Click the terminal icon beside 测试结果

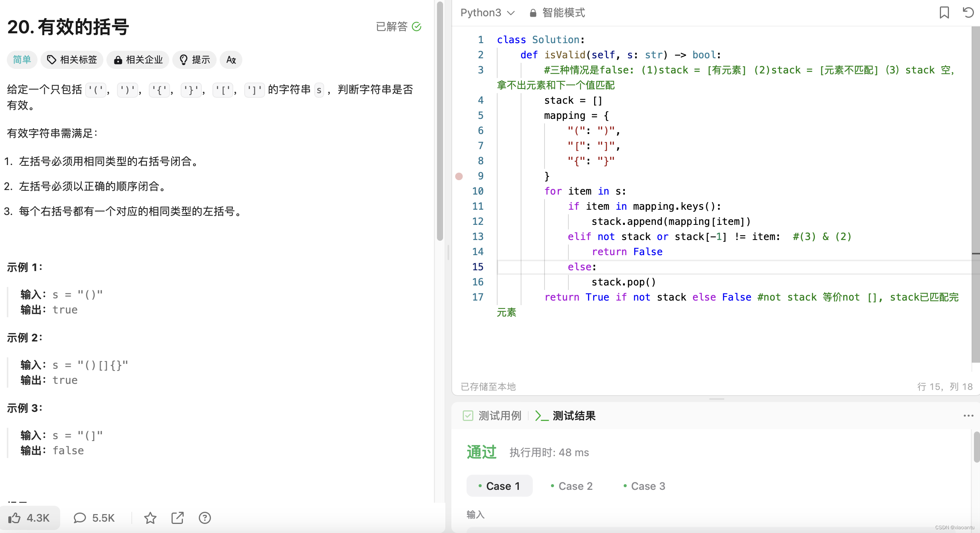tap(541, 415)
